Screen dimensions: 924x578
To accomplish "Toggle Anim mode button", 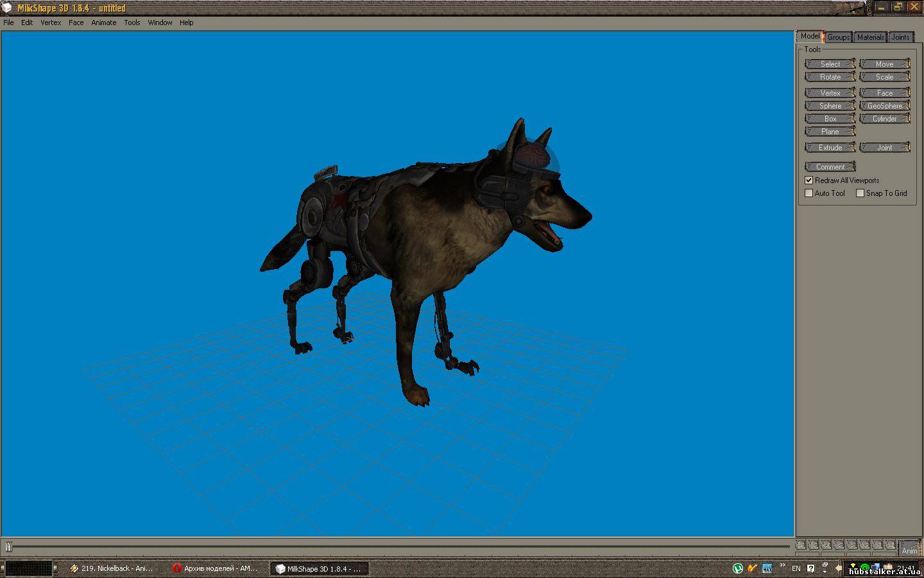I will pos(909,548).
